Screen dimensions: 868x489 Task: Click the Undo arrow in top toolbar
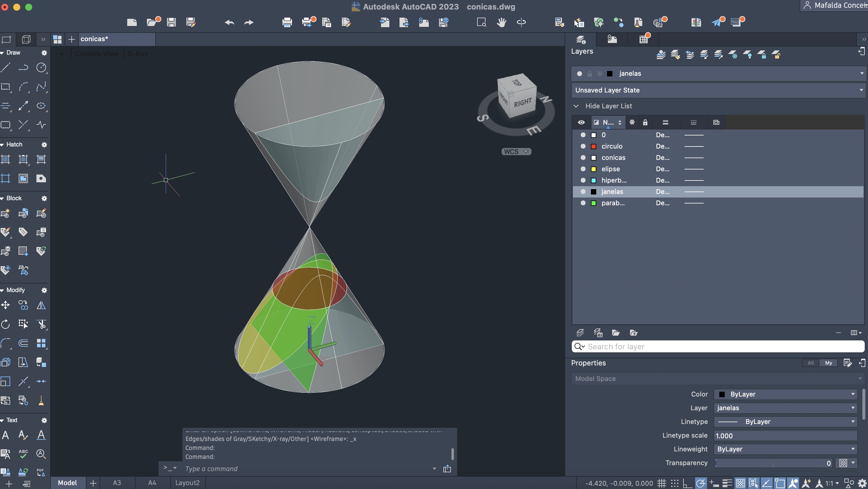[230, 23]
